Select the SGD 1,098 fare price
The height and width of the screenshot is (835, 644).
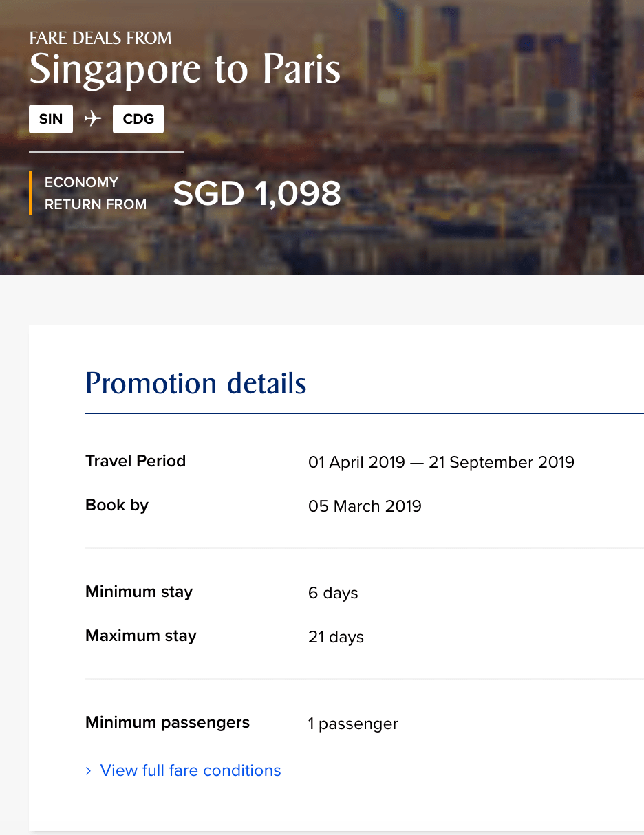click(257, 194)
